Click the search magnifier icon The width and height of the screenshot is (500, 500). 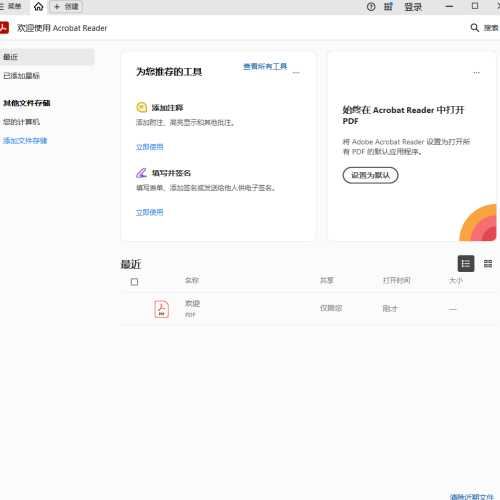click(x=475, y=28)
